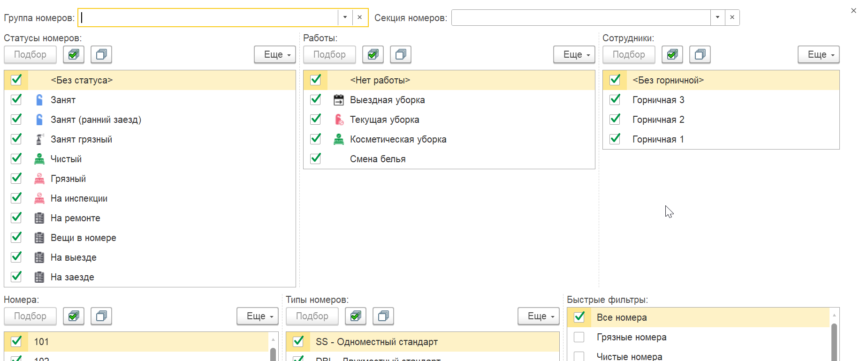Close the filter settings form

(853, 11)
